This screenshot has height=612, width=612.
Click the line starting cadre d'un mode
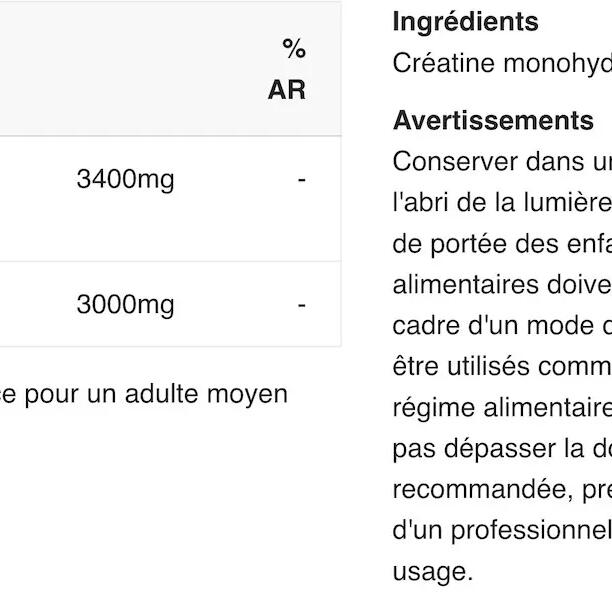click(502, 325)
